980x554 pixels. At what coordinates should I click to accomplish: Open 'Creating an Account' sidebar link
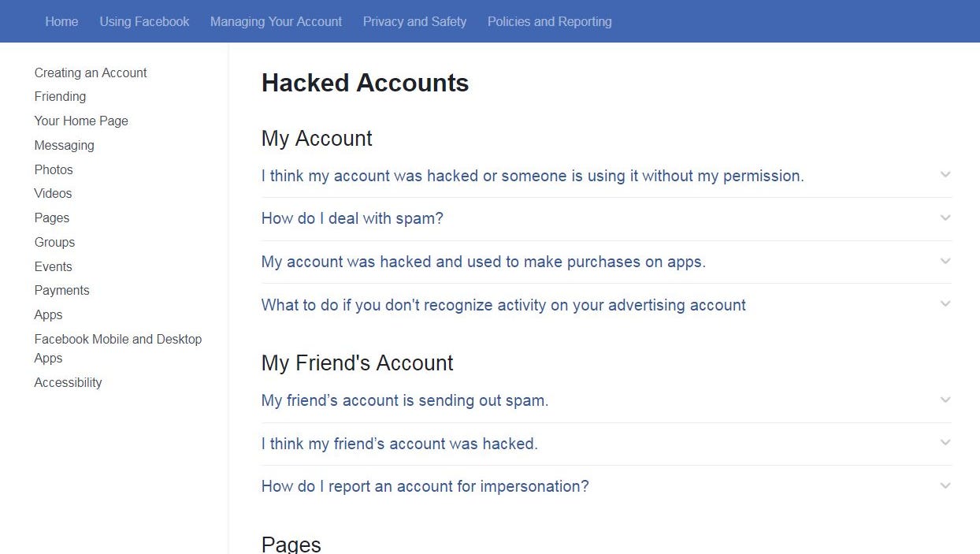point(91,73)
